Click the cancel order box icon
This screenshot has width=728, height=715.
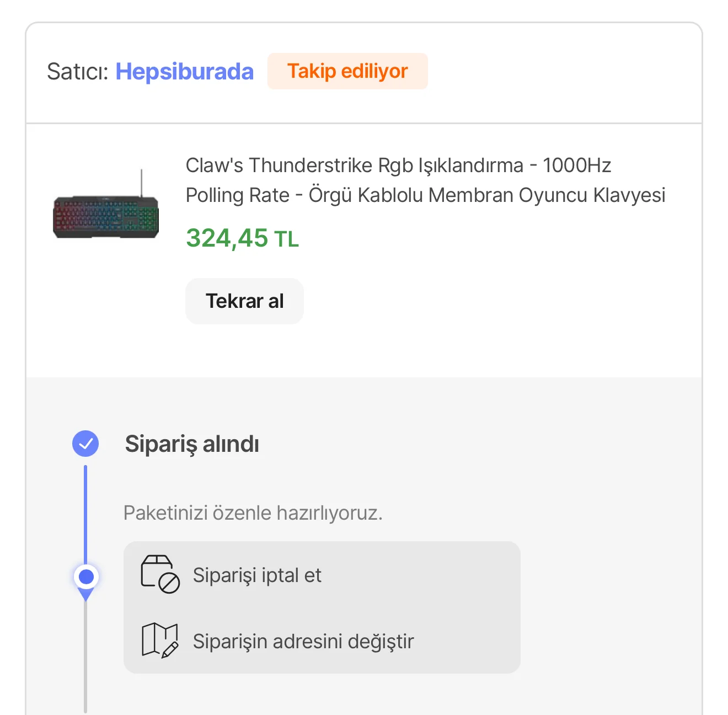click(x=160, y=574)
